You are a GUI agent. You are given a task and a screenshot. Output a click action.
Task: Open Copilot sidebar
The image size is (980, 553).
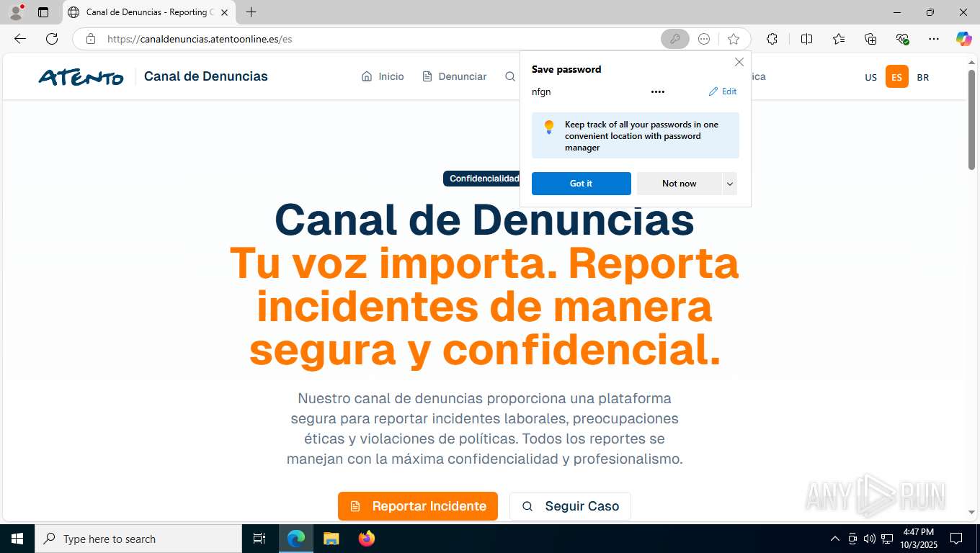(963, 39)
